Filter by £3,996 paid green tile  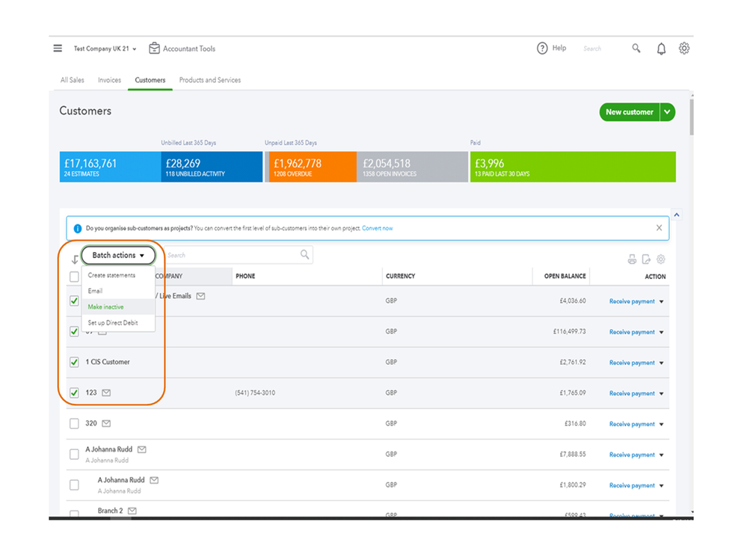pyautogui.click(x=573, y=167)
